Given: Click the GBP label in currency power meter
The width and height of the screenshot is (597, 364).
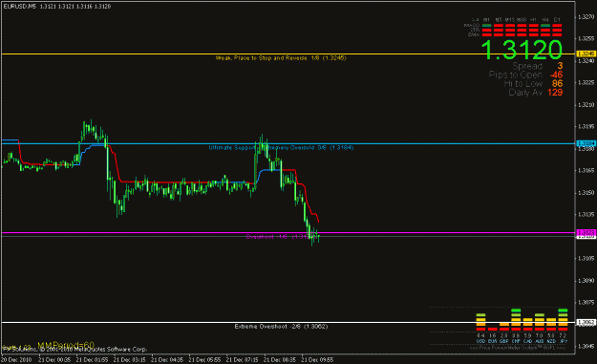Looking at the screenshot, I should pos(504,341).
